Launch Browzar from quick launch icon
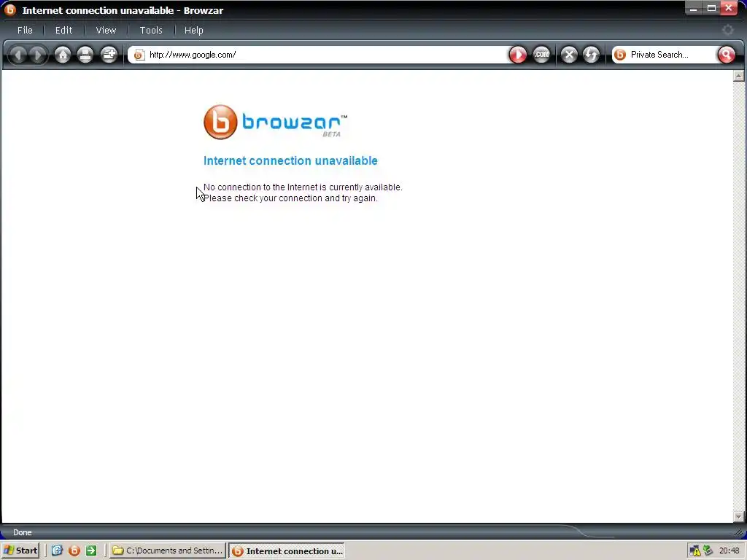Screen dimensions: 747x560 [x=74, y=551]
